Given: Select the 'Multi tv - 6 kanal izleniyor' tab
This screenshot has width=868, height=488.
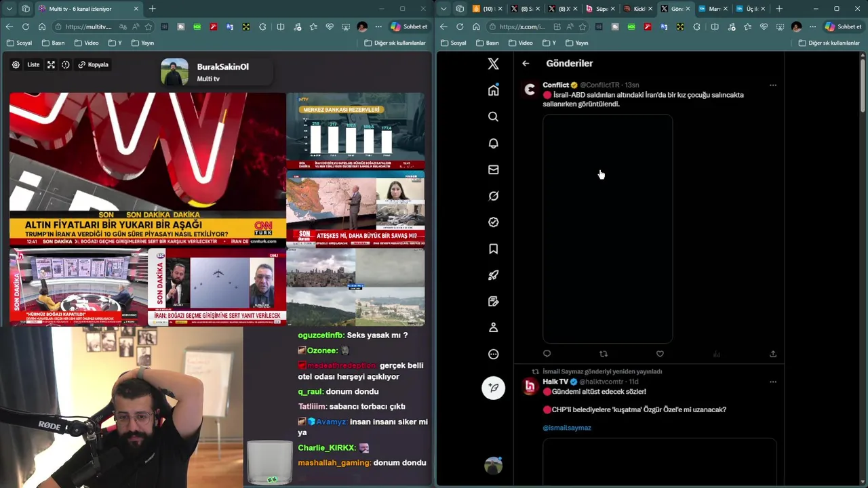Looking at the screenshot, I should click(x=88, y=9).
